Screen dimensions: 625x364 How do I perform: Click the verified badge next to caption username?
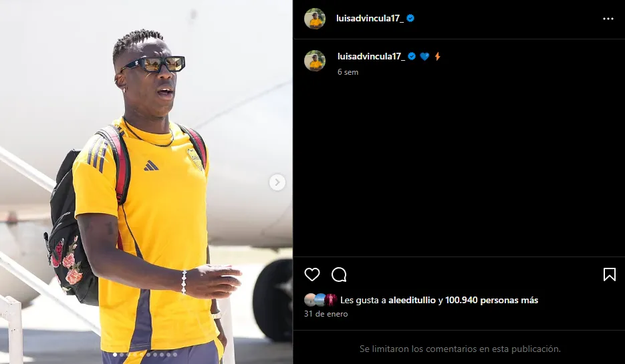(412, 56)
